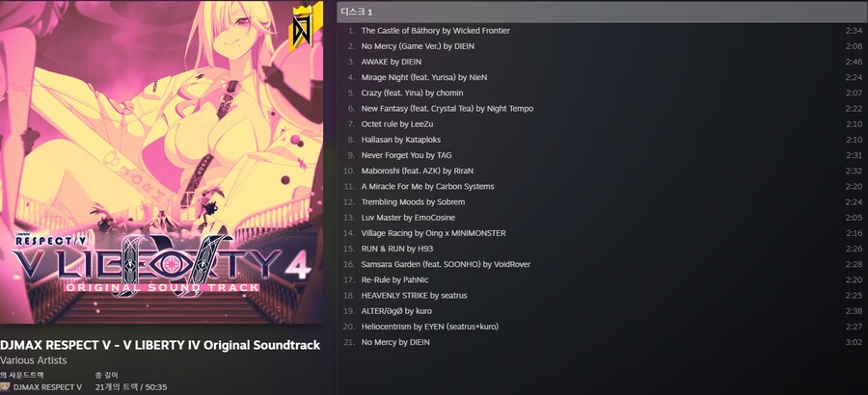
Task: Pick HEAVENLY STRIKE by seatrus
Action: click(602, 296)
